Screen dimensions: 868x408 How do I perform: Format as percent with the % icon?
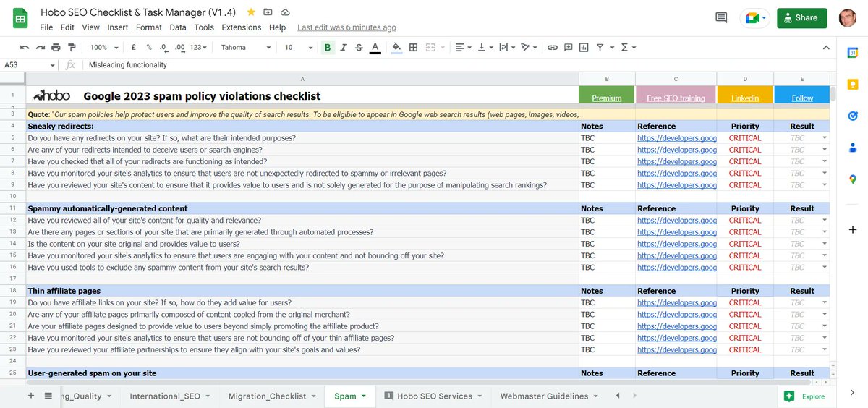pos(149,48)
